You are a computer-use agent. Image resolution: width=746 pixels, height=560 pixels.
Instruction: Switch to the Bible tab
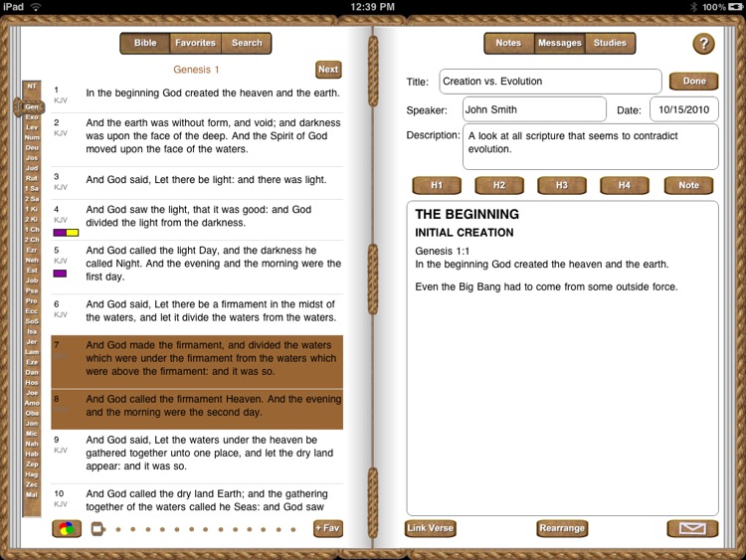coord(145,43)
